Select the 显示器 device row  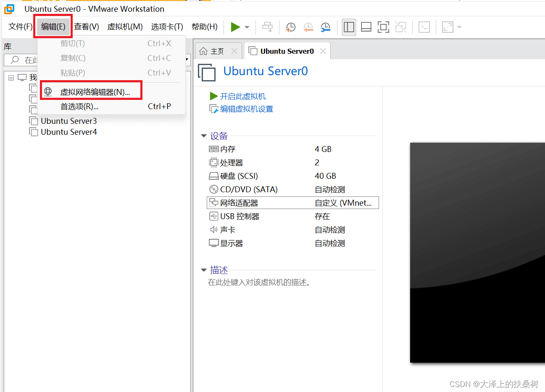(x=293, y=243)
